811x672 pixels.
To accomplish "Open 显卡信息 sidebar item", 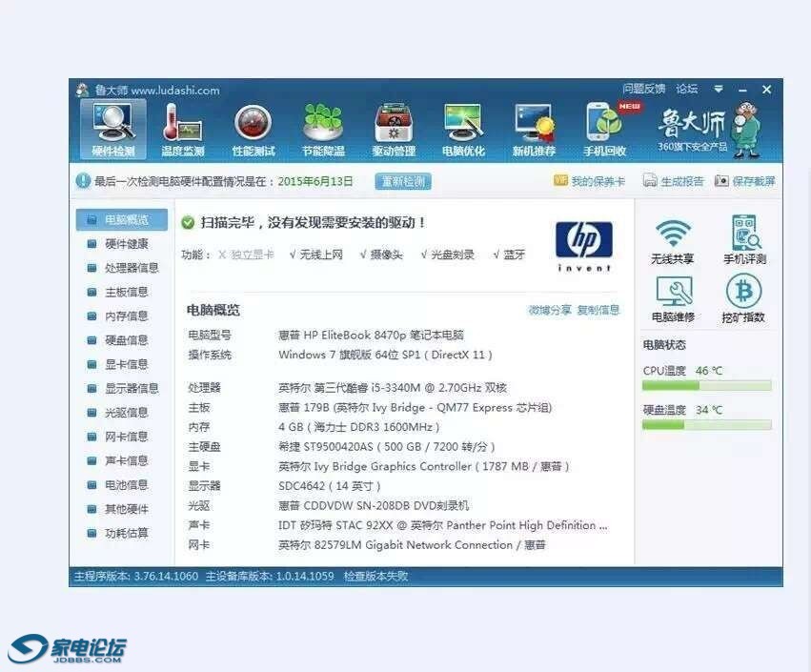I will pyautogui.click(x=126, y=364).
